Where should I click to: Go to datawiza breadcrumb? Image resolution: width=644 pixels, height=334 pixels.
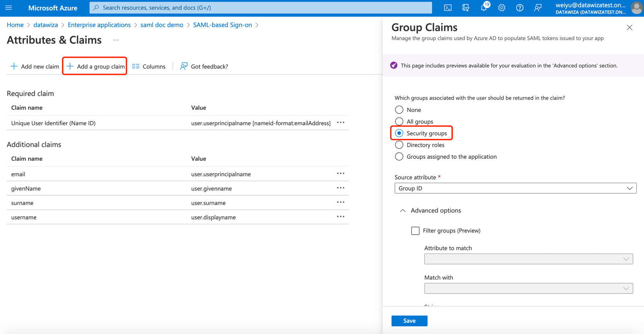[45, 25]
